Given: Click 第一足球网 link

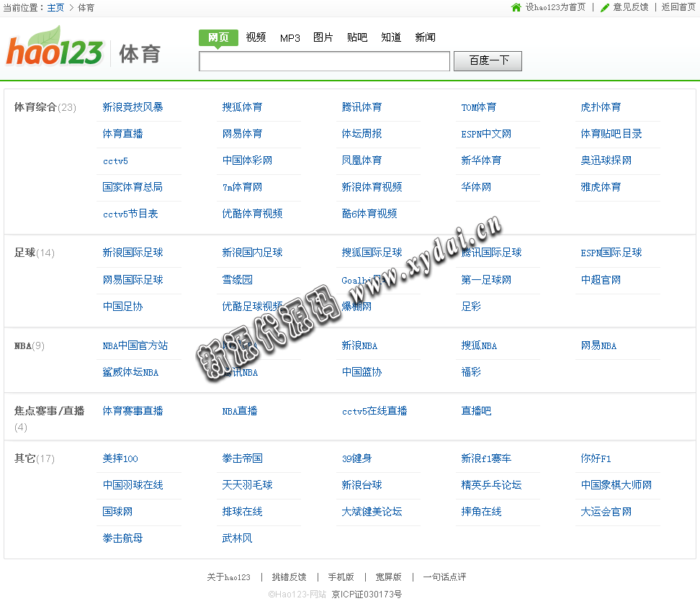Looking at the screenshot, I should [x=486, y=280].
